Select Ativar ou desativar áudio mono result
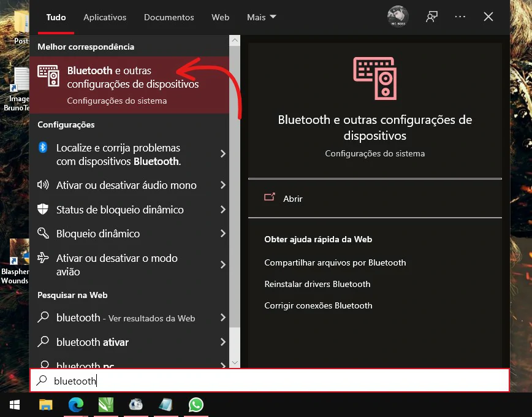Image resolution: width=532 pixels, height=417 pixels. tap(129, 185)
